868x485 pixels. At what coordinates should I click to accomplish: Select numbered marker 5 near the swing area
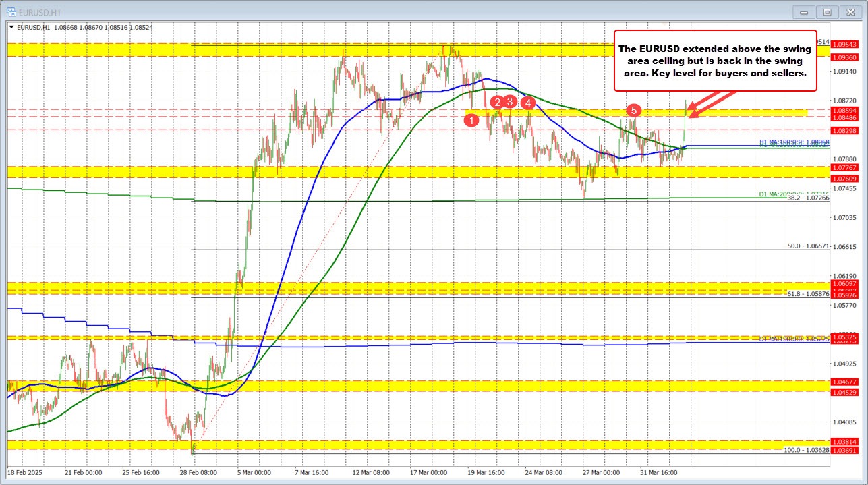(x=634, y=110)
